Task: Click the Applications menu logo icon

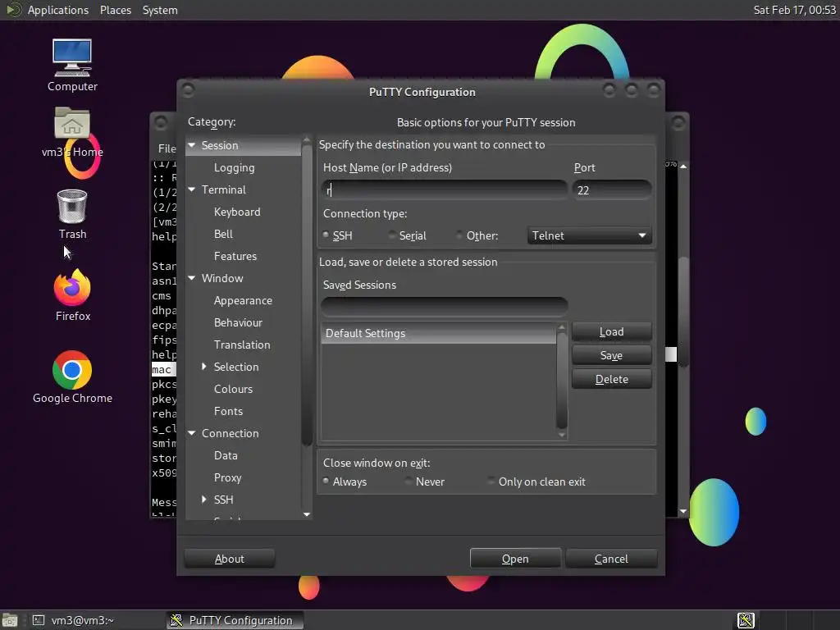Action: point(13,10)
